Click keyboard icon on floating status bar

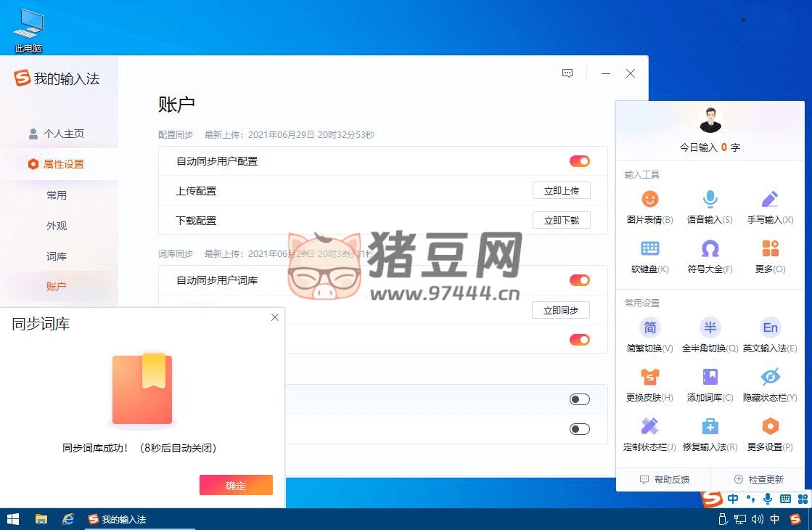pos(785,498)
